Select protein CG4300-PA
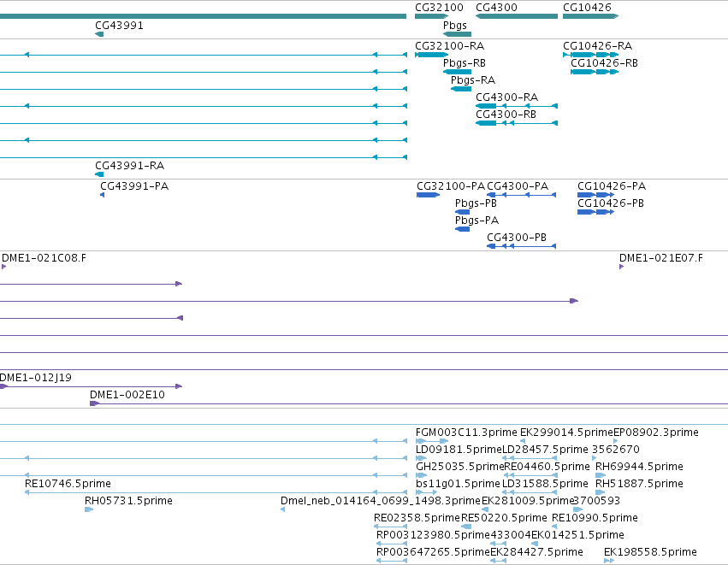 (x=521, y=195)
